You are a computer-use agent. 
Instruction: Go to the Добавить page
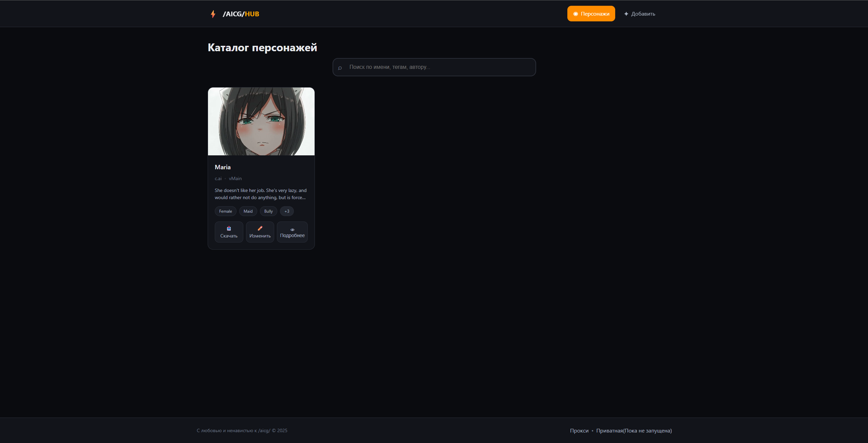(x=639, y=14)
